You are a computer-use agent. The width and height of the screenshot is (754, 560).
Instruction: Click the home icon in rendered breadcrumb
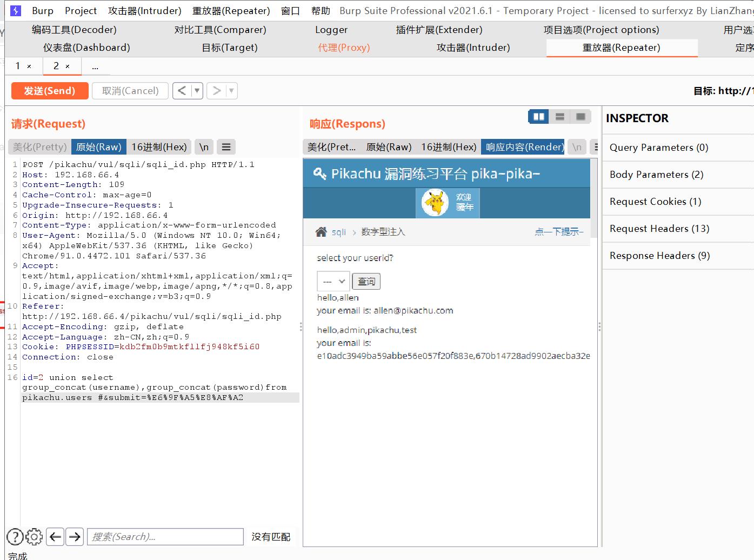click(x=321, y=232)
